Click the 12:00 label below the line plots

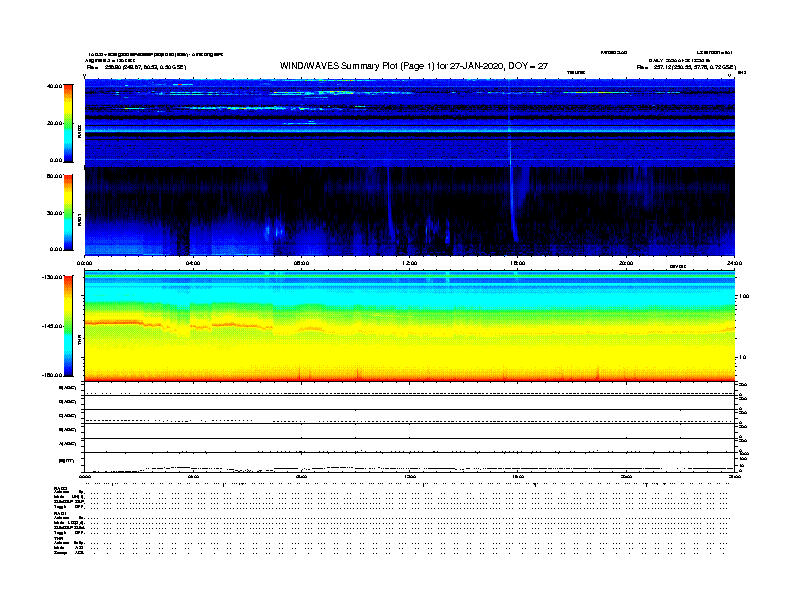[410, 477]
